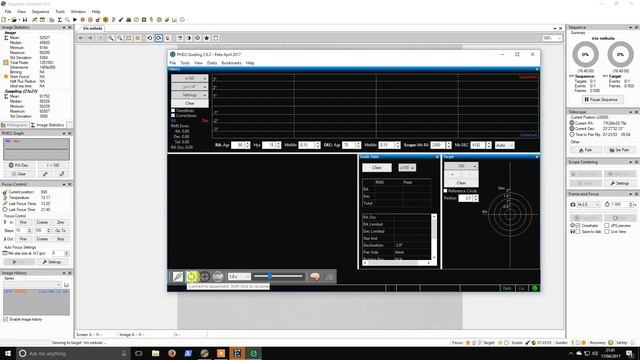Image resolution: width=640 pixels, height=360 pixels.
Task: Open the Sequence menu in main window
Action: point(40,11)
